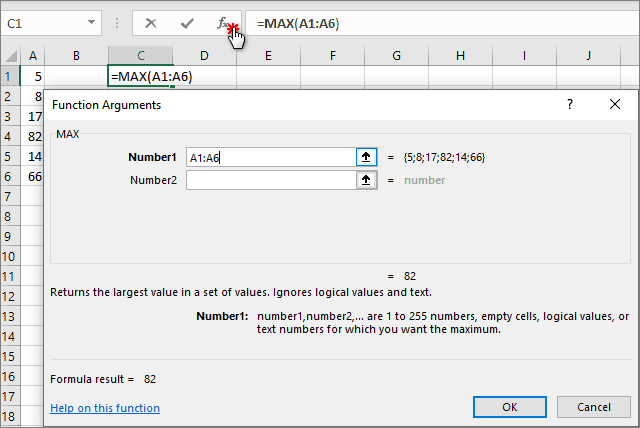The width and height of the screenshot is (640, 428).
Task: Select row 16 header
Action: click(x=10, y=376)
